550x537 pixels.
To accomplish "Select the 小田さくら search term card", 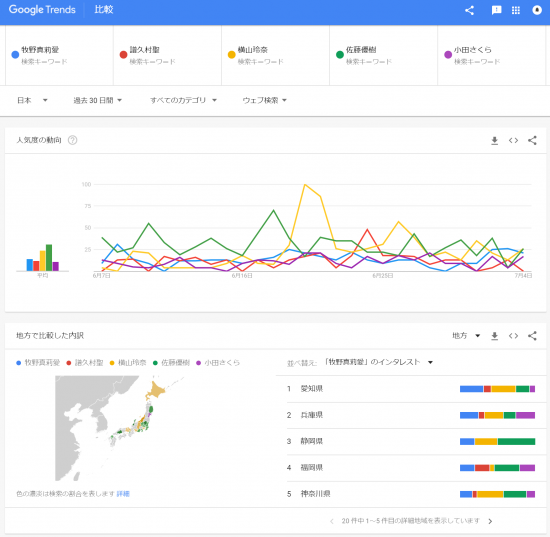I will (x=491, y=55).
